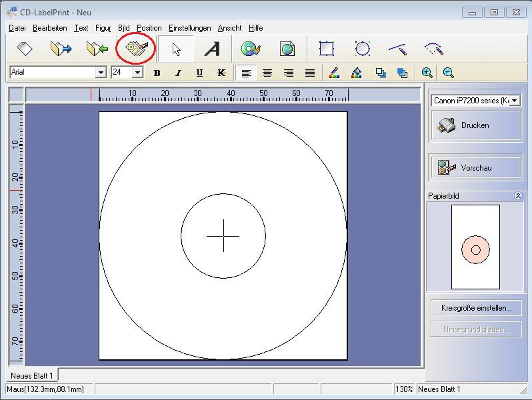This screenshot has width=532, height=400.
Task: Click the send to back icon
Action: pos(403,73)
